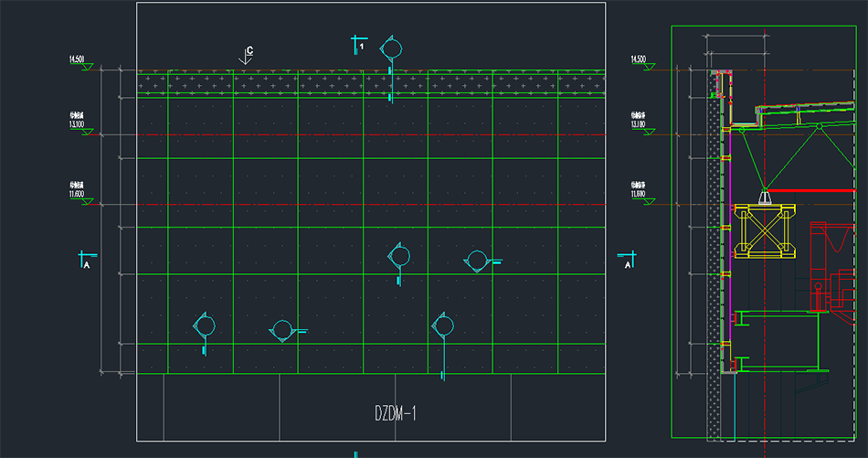Click the 14.500 elevation marker on left
Viewport: 868px width, 458px height.
tap(77, 60)
